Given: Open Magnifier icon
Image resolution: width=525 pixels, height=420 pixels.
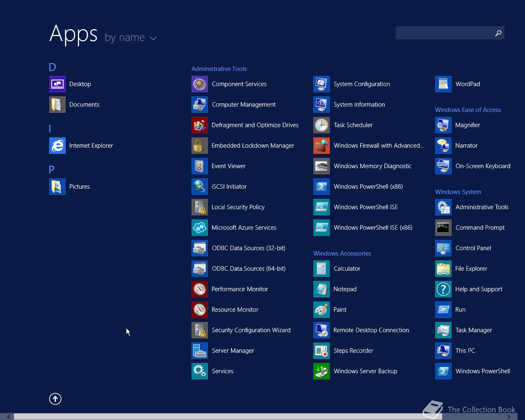Looking at the screenshot, I should tap(443, 125).
